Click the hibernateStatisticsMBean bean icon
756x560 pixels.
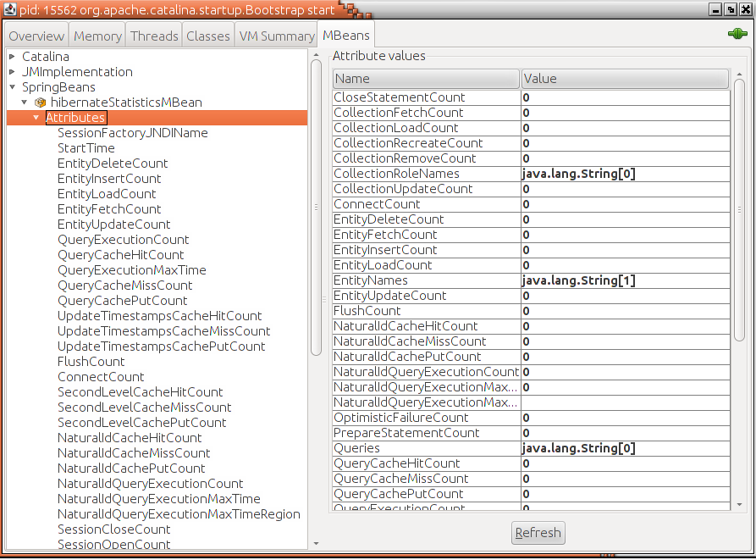tap(40, 103)
